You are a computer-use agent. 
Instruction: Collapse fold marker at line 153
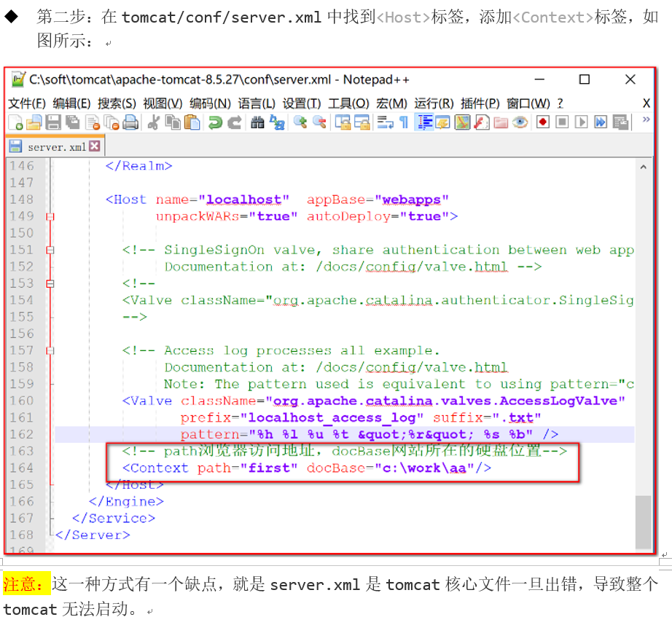coord(50,283)
